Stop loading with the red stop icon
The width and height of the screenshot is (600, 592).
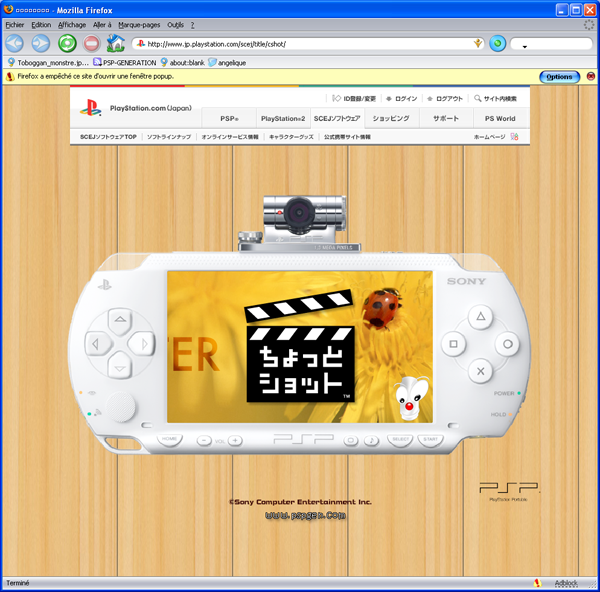click(x=91, y=43)
